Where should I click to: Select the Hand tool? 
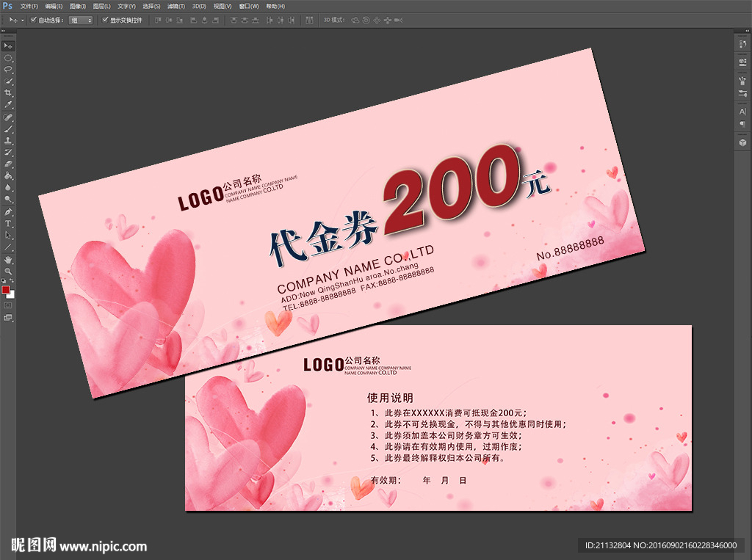[8, 260]
